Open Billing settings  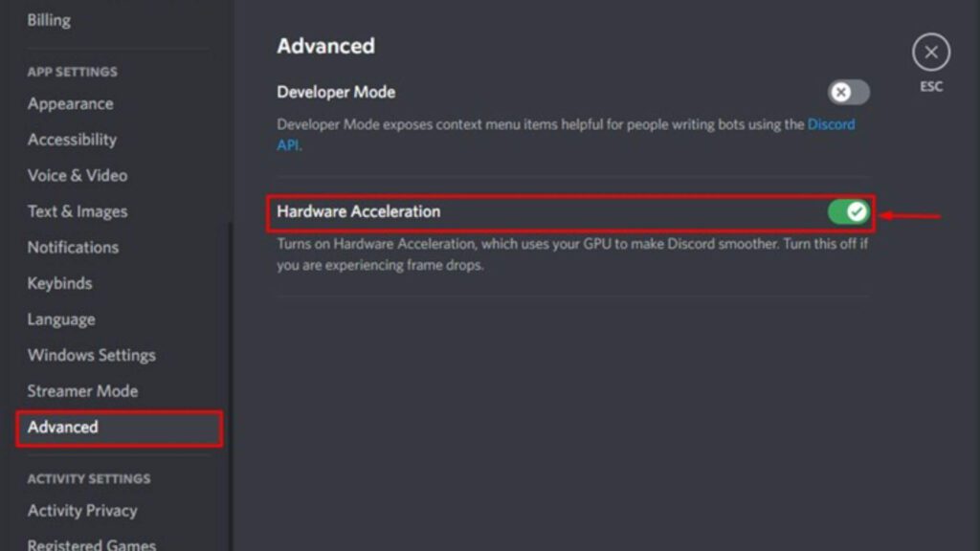(x=49, y=19)
